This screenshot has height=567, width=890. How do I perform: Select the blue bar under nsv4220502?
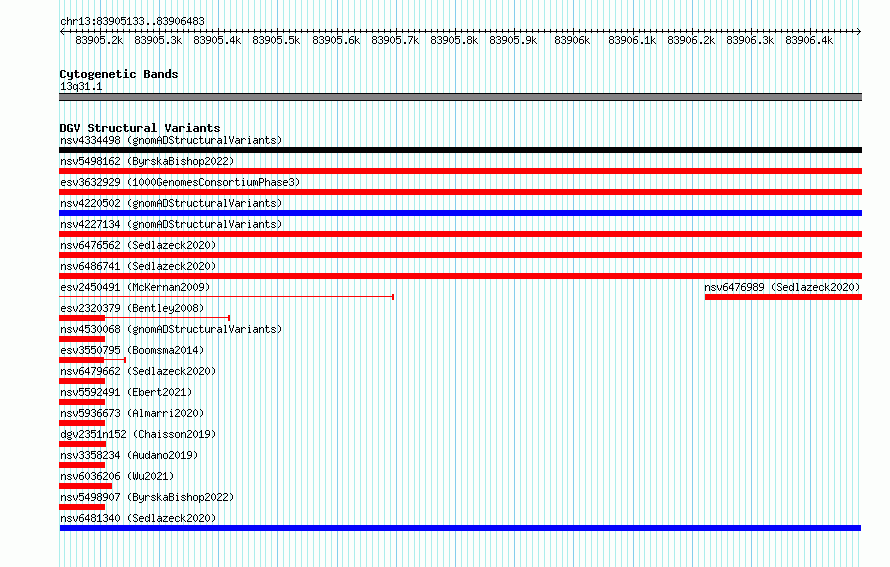(460, 213)
